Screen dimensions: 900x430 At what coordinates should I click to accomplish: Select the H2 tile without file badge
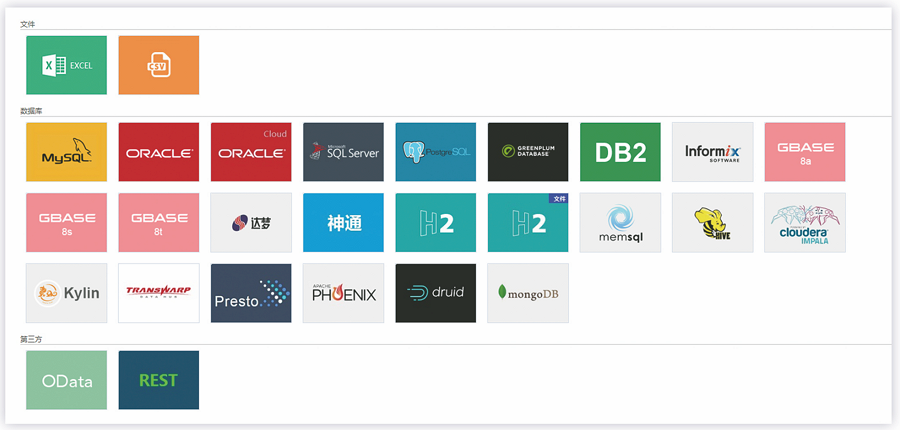click(436, 222)
